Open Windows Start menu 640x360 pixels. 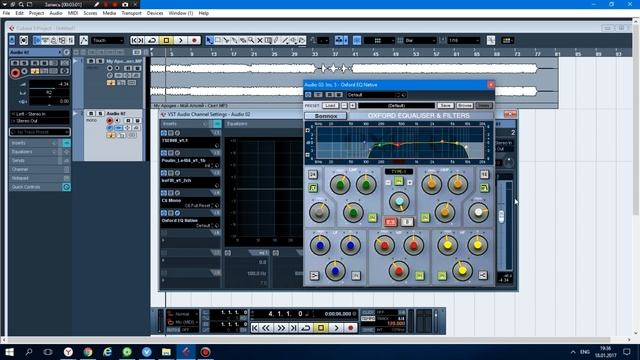[9, 351]
